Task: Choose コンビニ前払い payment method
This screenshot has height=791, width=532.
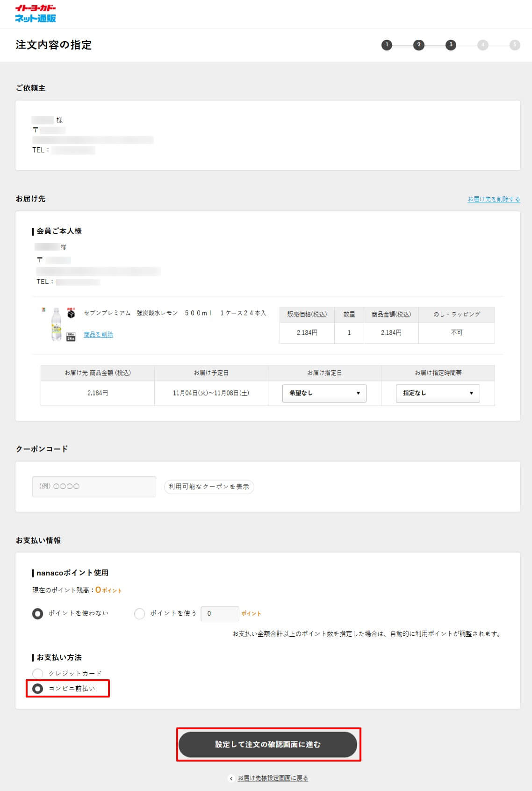Action: pyautogui.click(x=38, y=689)
